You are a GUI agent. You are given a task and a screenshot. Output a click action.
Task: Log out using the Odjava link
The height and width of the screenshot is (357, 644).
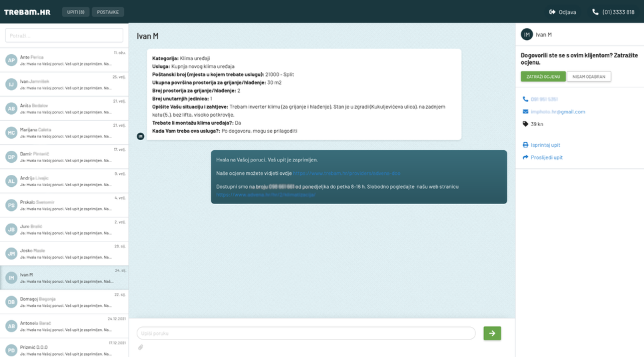[562, 12]
